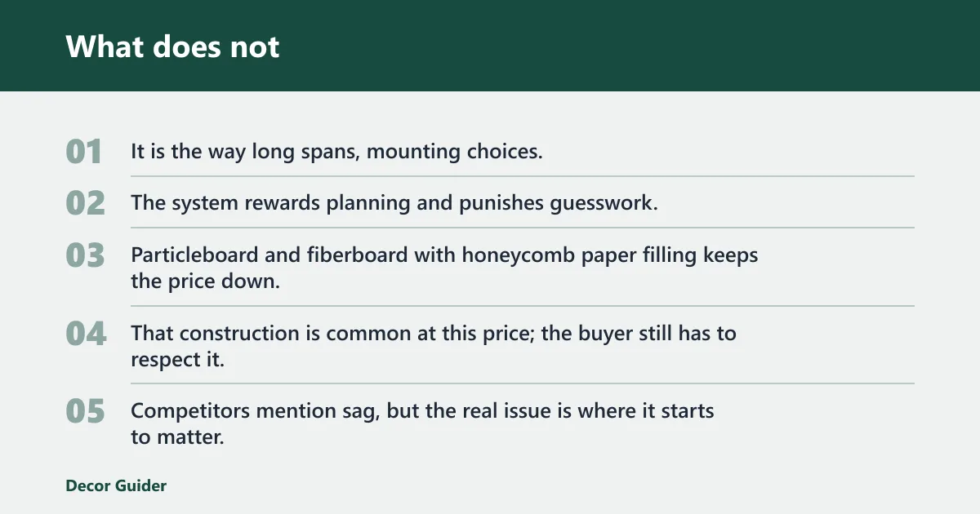Click the words 'the price down.'

pyautogui.click(x=205, y=281)
